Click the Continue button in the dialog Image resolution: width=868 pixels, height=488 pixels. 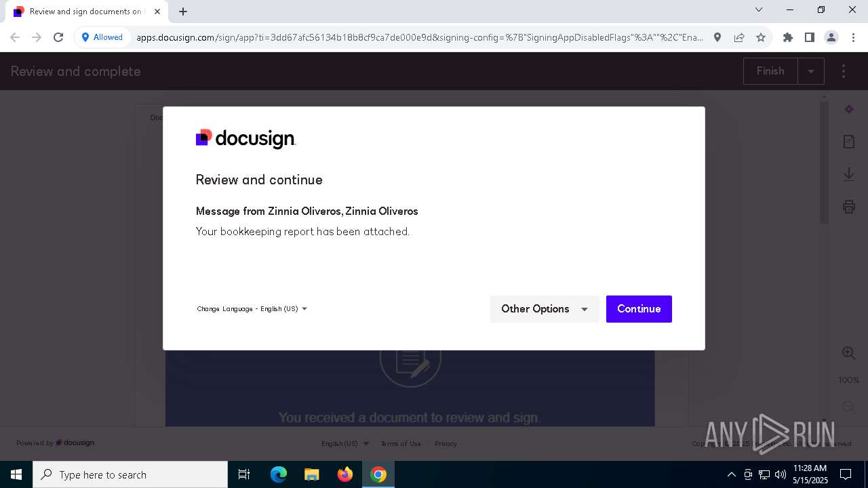(x=639, y=309)
